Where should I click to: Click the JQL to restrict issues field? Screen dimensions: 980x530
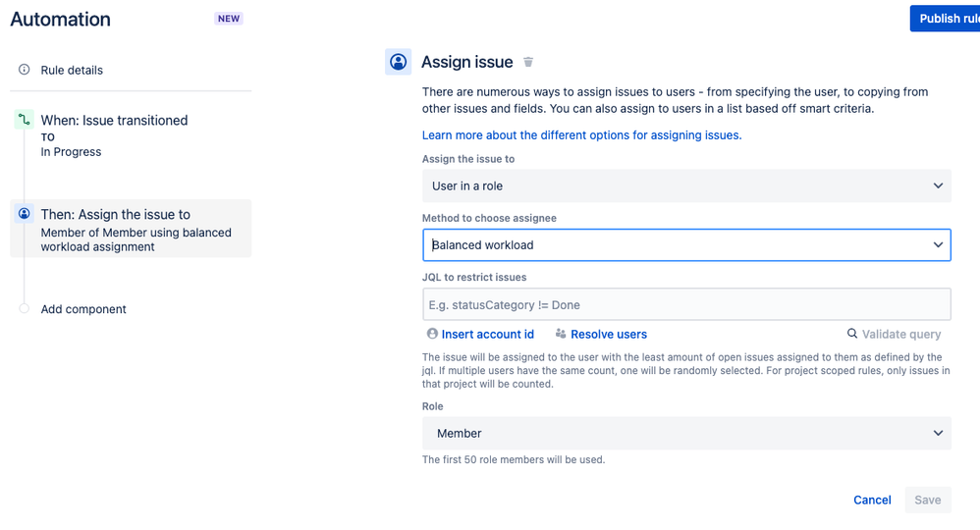click(686, 304)
